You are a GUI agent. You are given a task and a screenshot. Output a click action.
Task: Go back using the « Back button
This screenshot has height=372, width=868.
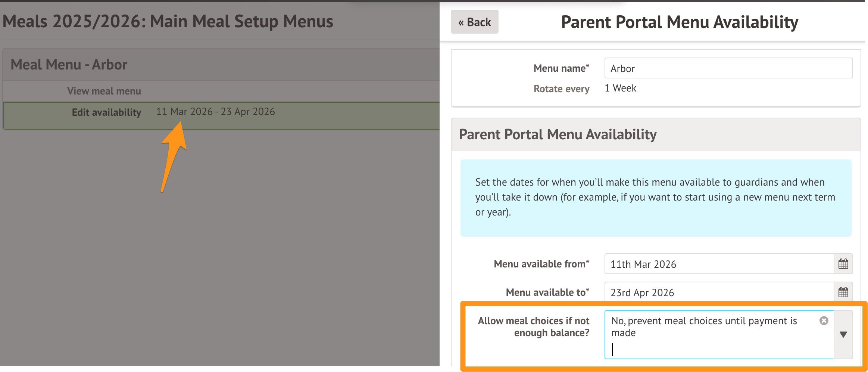pos(474,22)
